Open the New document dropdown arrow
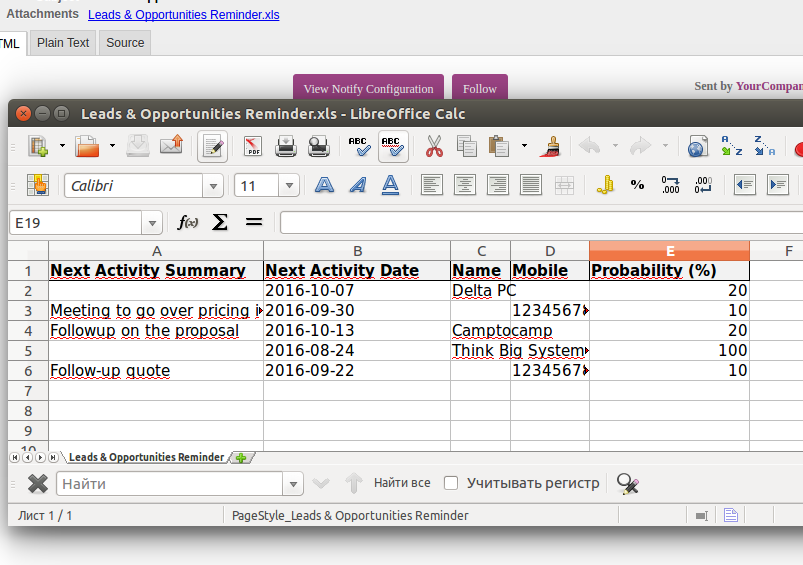This screenshot has width=803, height=565. point(62,146)
